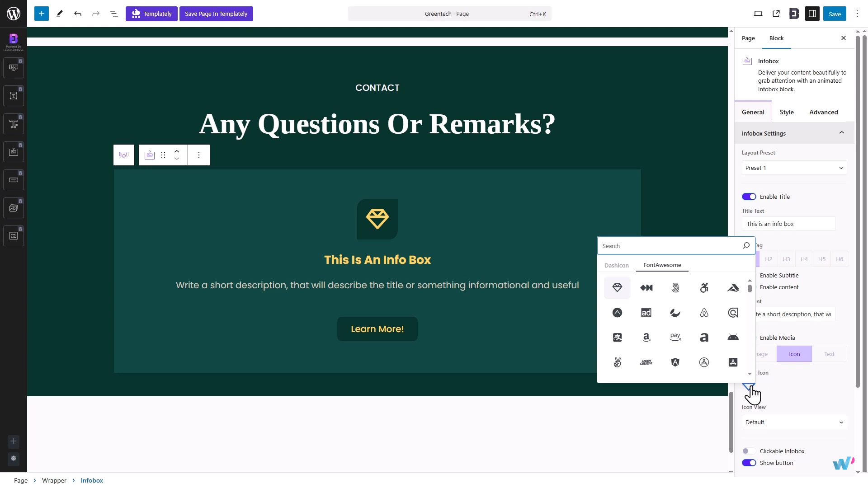Open the Icon View Default dropdown

pos(794,422)
